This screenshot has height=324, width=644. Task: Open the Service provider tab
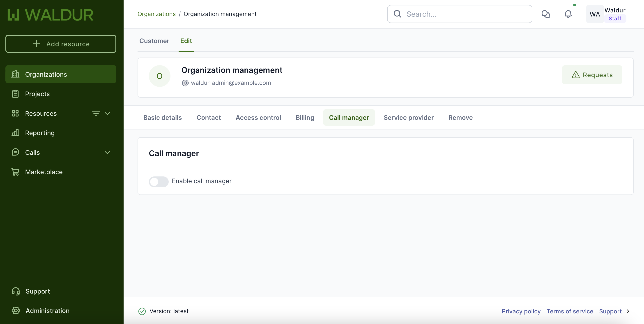(x=409, y=118)
